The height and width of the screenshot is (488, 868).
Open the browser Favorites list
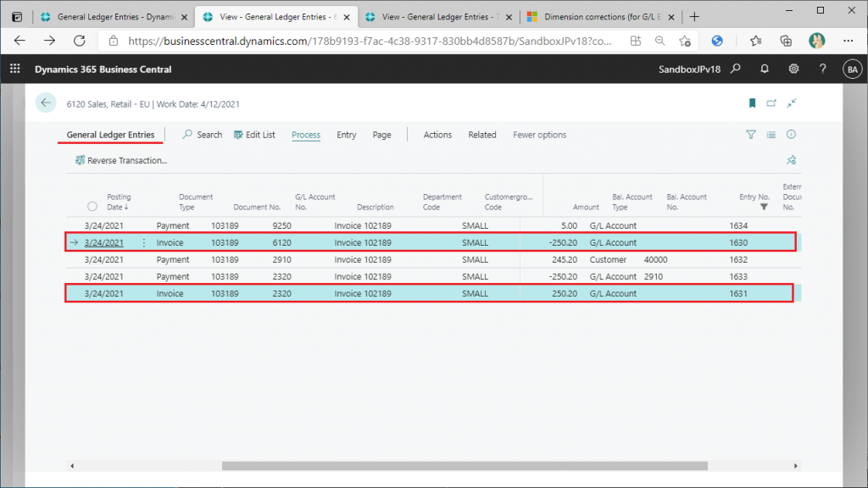755,41
